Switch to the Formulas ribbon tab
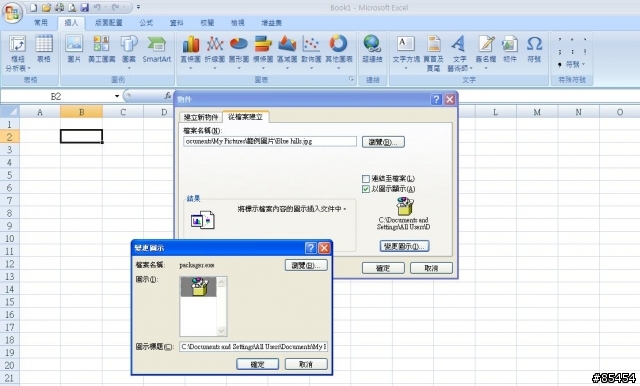The image size is (640, 386). coord(146,23)
